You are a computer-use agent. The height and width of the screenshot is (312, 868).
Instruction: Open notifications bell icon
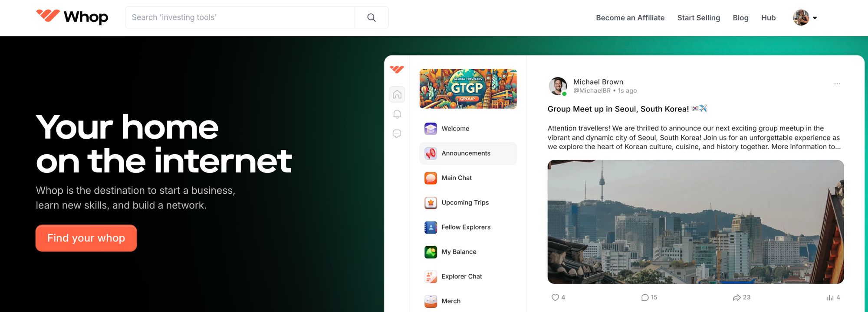(x=397, y=114)
